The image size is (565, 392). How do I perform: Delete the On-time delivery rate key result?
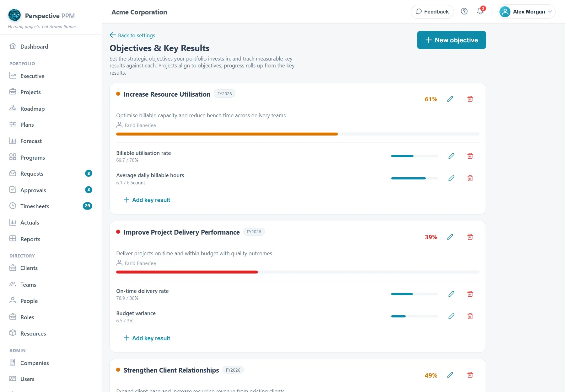coord(470,294)
